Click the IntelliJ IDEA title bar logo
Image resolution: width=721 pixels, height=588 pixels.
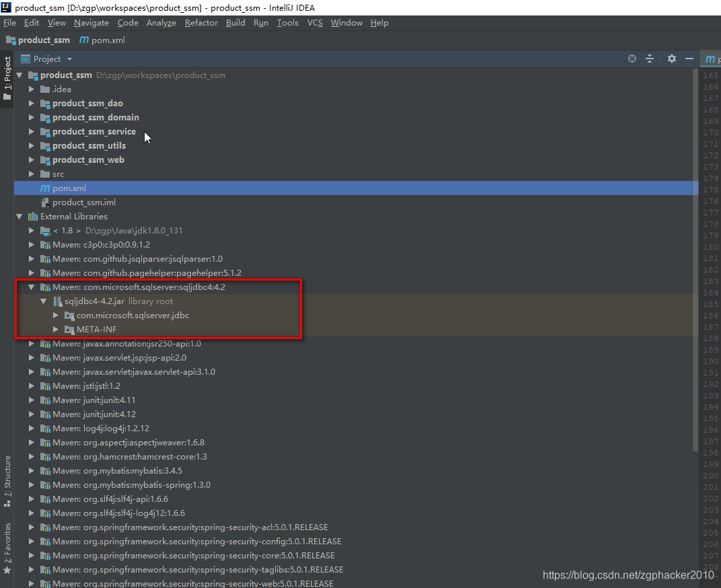point(6,7)
